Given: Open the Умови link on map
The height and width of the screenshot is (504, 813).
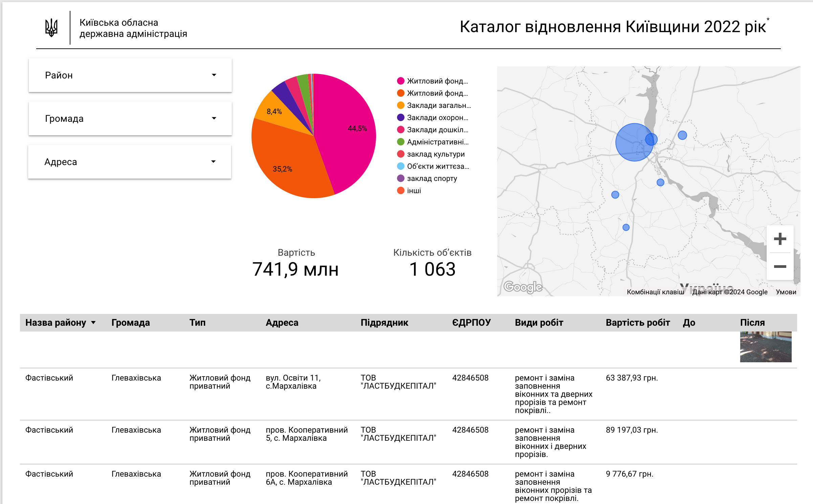Looking at the screenshot, I should click(x=786, y=292).
